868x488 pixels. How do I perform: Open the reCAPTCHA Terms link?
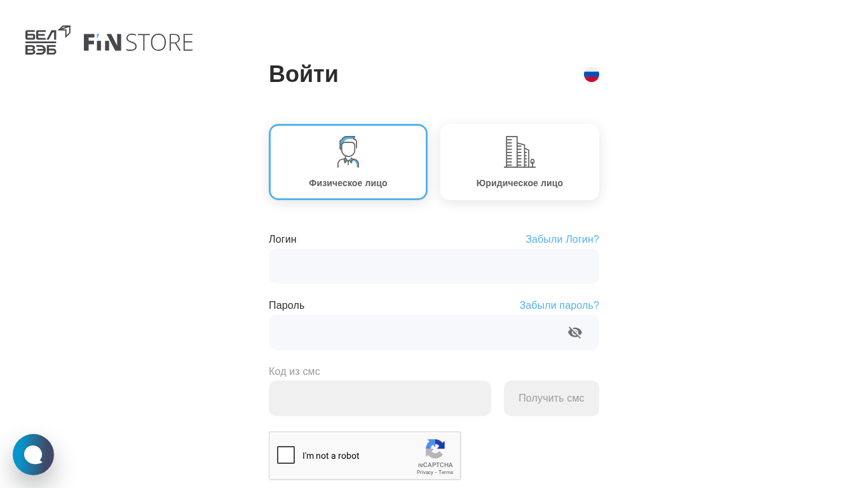(x=446, y=472)
